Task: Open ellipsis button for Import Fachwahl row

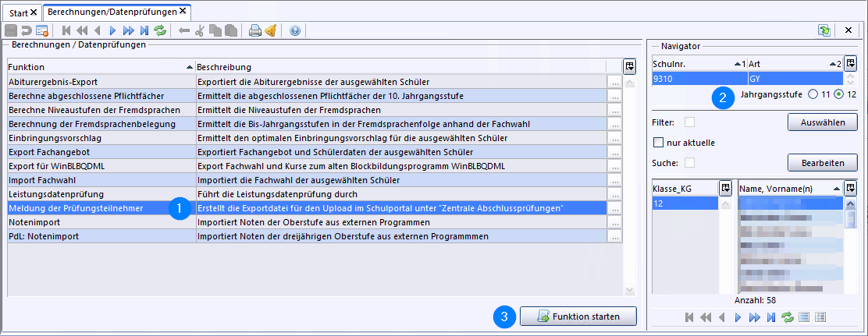Action: point(614,180)
